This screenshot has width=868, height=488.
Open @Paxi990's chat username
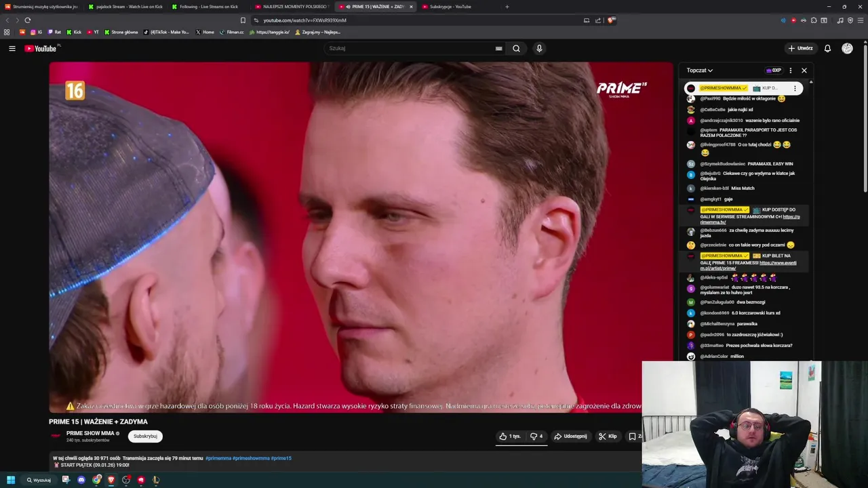pyautogui.click(x=710, y=99)
